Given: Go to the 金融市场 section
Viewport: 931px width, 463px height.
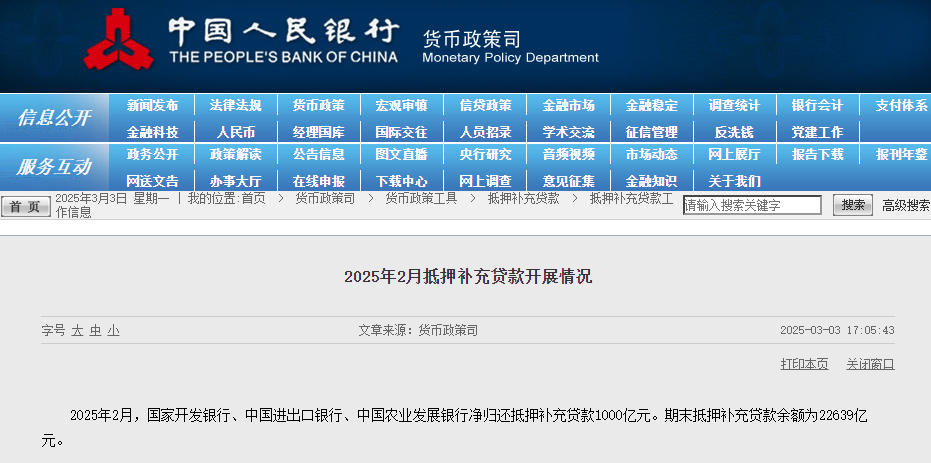Looking at the screenshot, I should pyautogui.click(x=568, y=105).
